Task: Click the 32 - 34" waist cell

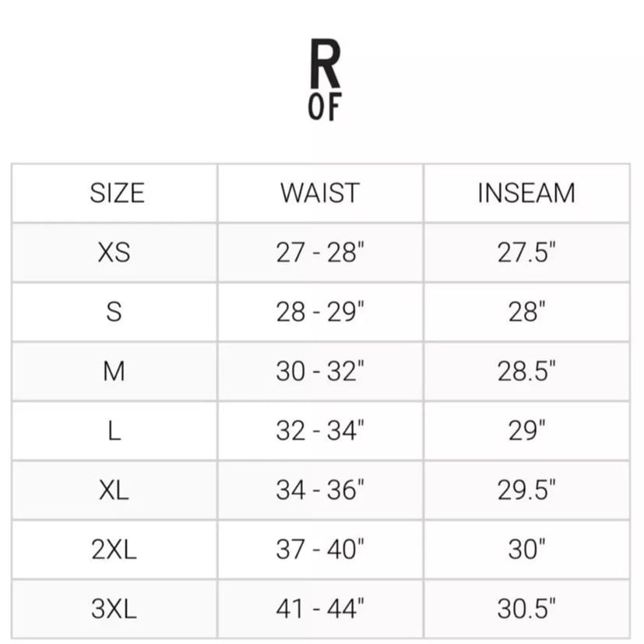Action: point(320,431)
